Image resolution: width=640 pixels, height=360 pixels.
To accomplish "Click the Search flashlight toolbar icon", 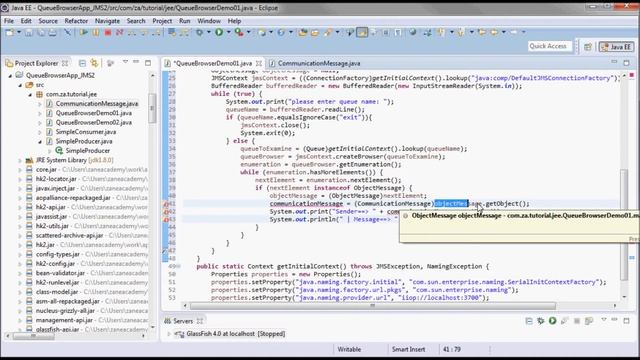I will (329, 32).
